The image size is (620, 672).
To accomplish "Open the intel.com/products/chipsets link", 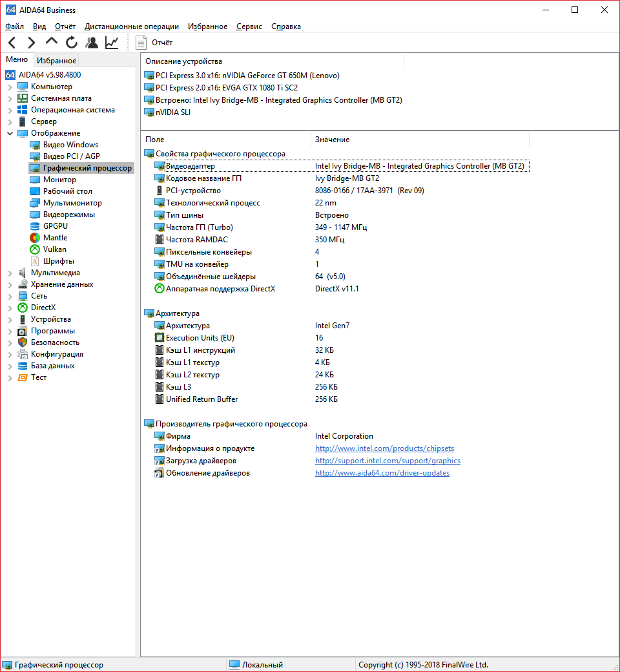I will pos(384,448).
